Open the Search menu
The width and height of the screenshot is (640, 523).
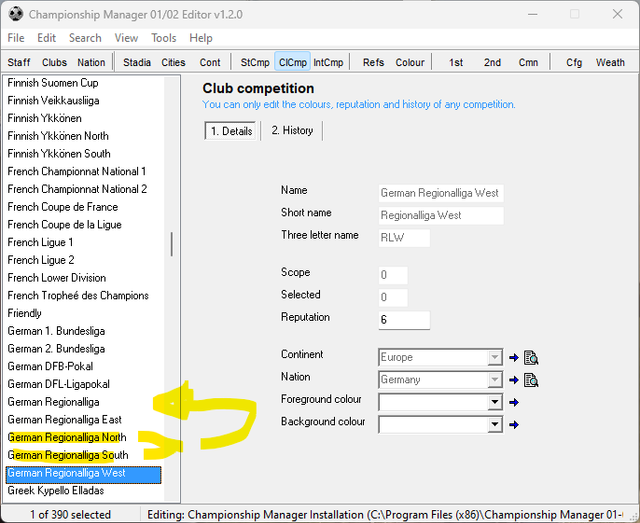pyautogui.click(x=85, y=38)
